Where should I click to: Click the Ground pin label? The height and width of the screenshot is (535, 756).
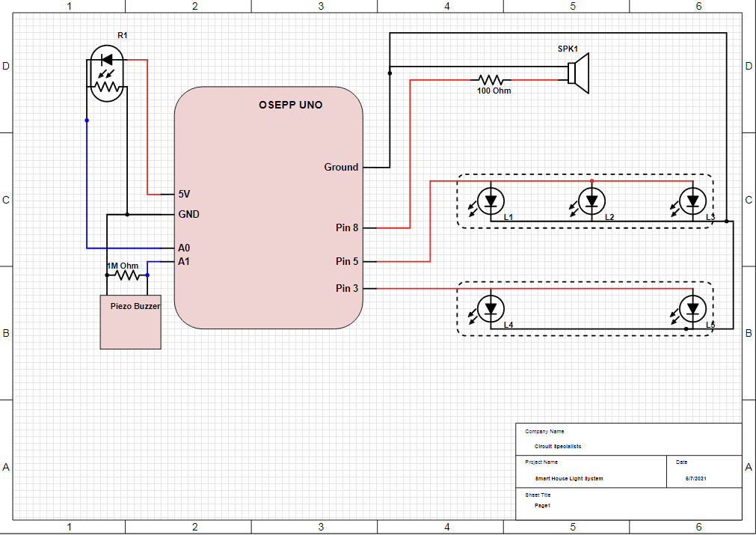[341, 168]
